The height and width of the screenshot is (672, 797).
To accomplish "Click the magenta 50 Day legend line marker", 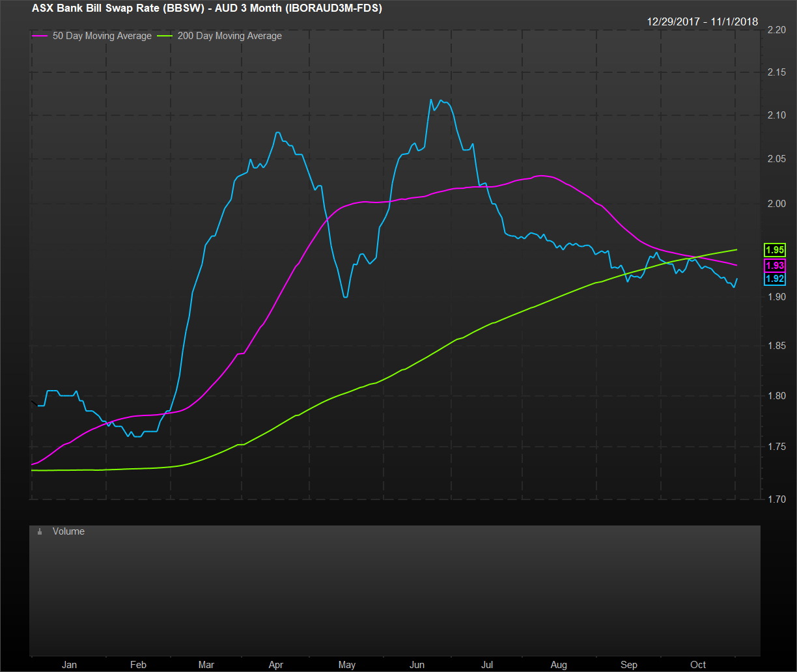I will 40,36.
